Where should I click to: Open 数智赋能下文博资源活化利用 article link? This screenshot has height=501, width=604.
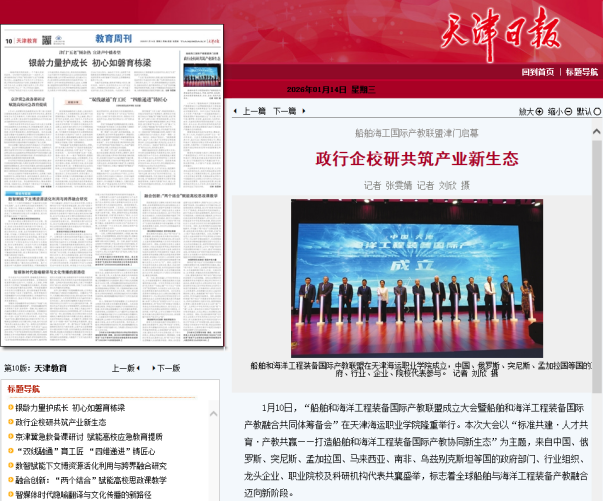click(x=90, y=465)
